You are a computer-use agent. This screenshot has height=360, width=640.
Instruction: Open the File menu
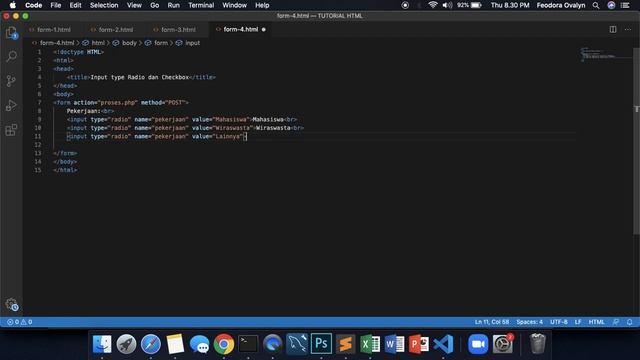click(56, 5)
